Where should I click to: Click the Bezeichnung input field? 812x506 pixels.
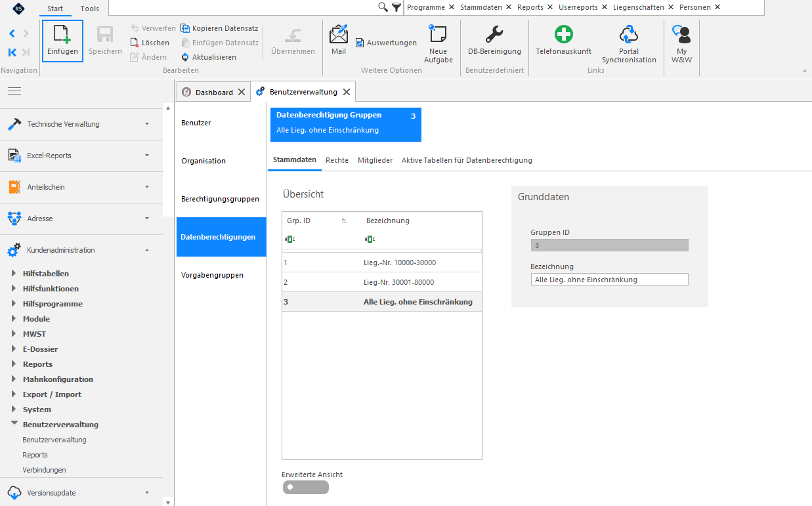pos(609,280)
